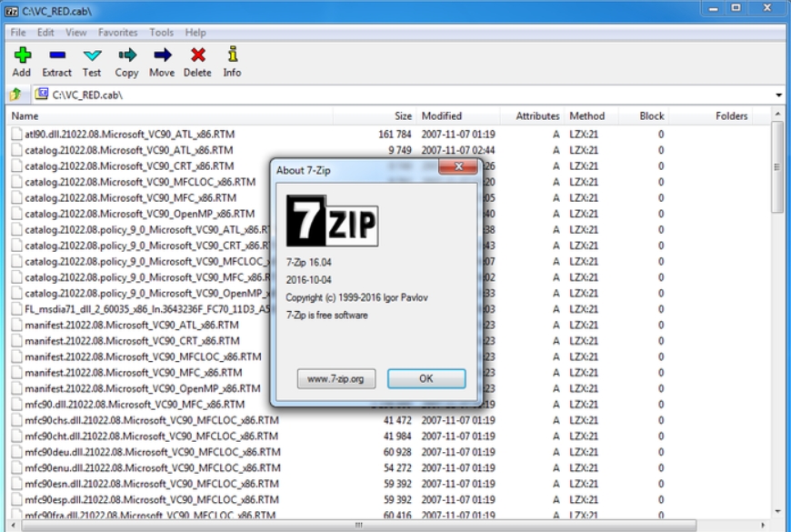Select the mfc90esp.dll MFCLOC file

tap(152, 499)
